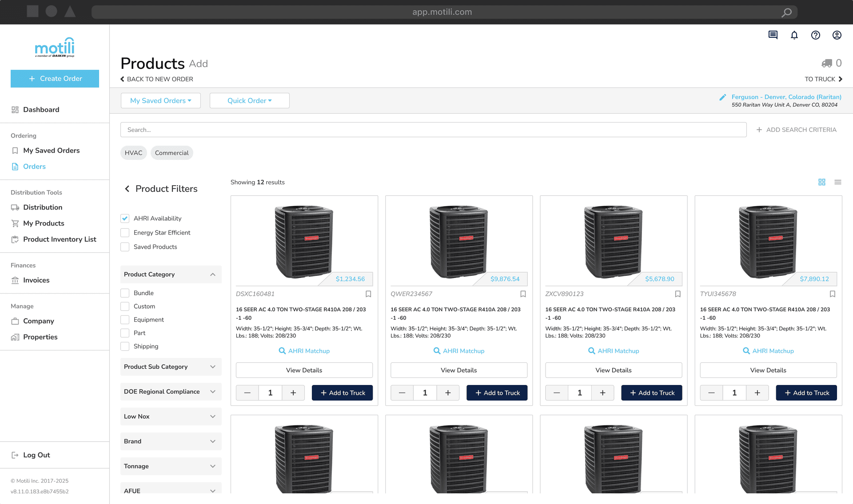Click Add to Truck for ZXCV890123
Image resolution: width=853 pixels, height=504 pixels.
tap(651, 393)
